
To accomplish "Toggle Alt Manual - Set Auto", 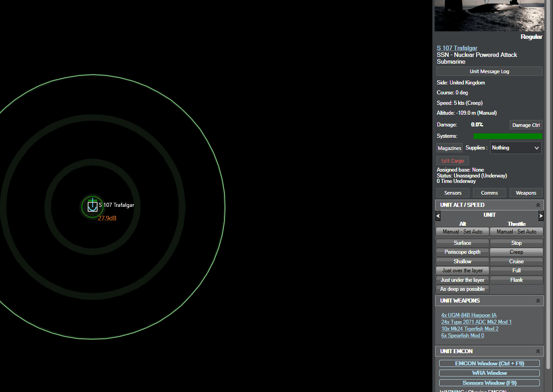I will 462,232.
